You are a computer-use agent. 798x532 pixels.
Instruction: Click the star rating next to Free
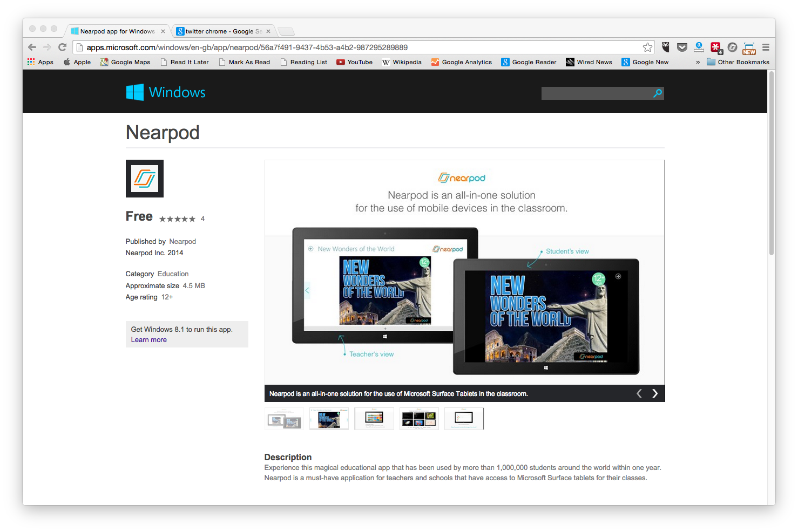click(177, 219)
